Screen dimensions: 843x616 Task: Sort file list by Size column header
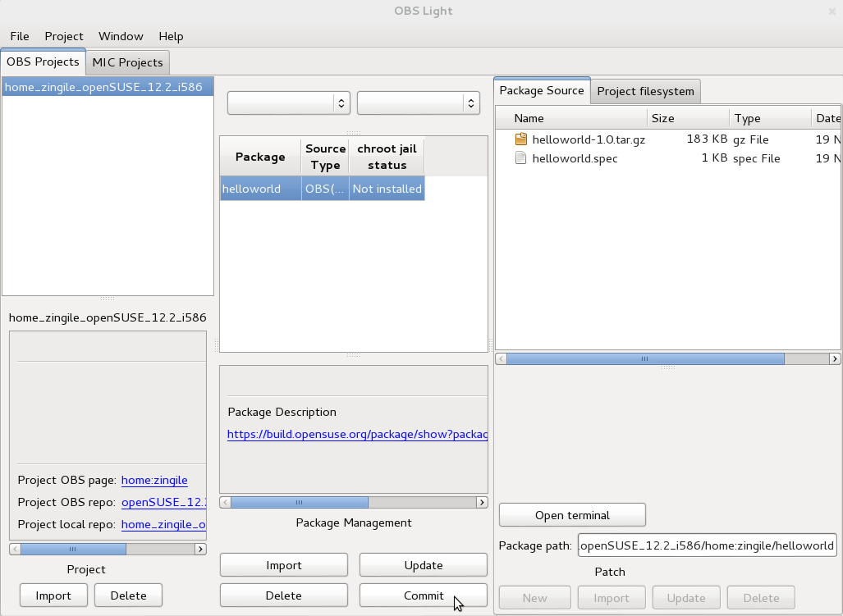(x=687, y=118)
